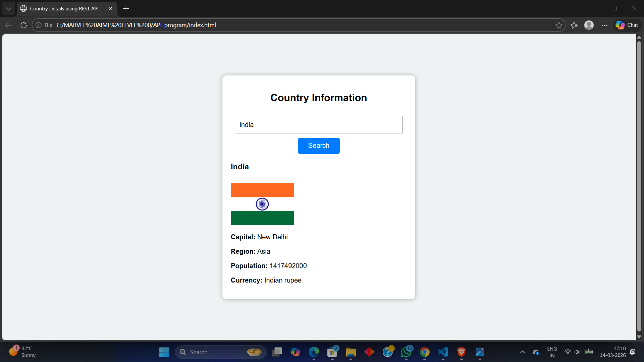The width and height of the screenshot is (644, 362).
Task: Open Copilot Chat button
Action: pos(627,25)
